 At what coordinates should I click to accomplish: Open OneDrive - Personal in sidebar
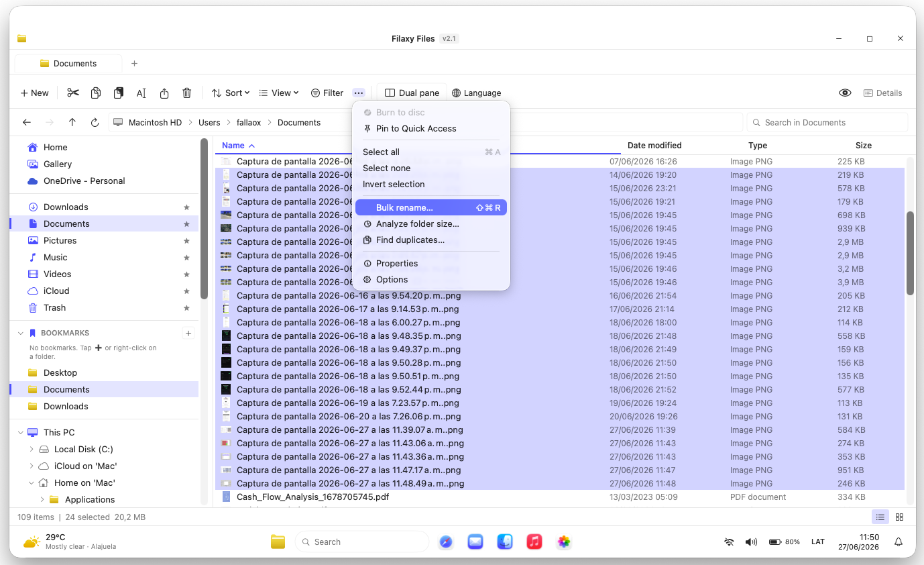(104, 181)
